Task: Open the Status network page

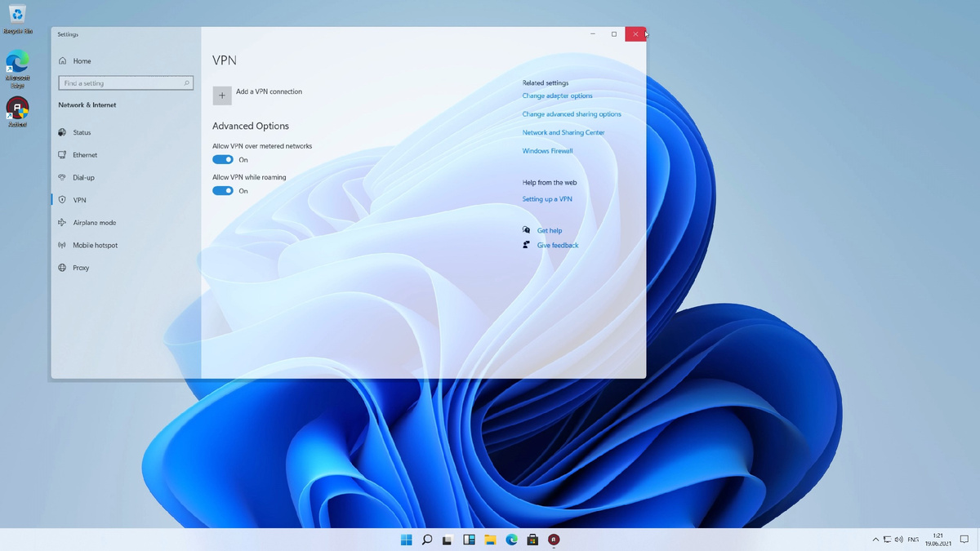Action: click(75, 132)
